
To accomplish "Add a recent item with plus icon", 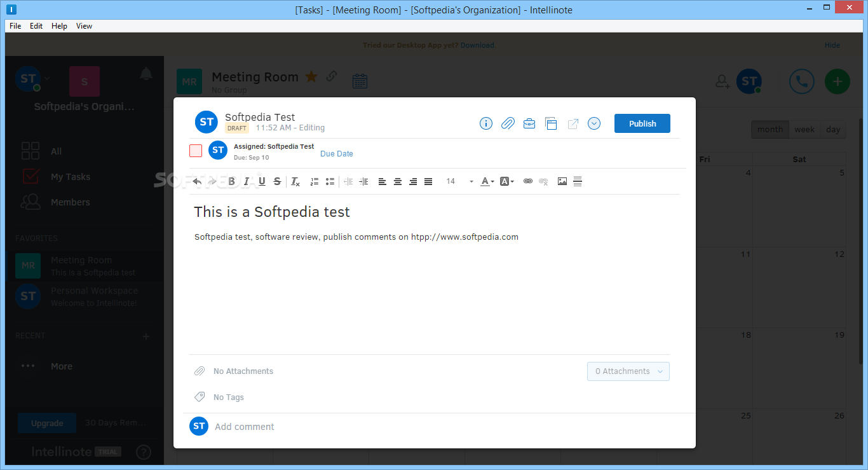I will pos(146,336).
